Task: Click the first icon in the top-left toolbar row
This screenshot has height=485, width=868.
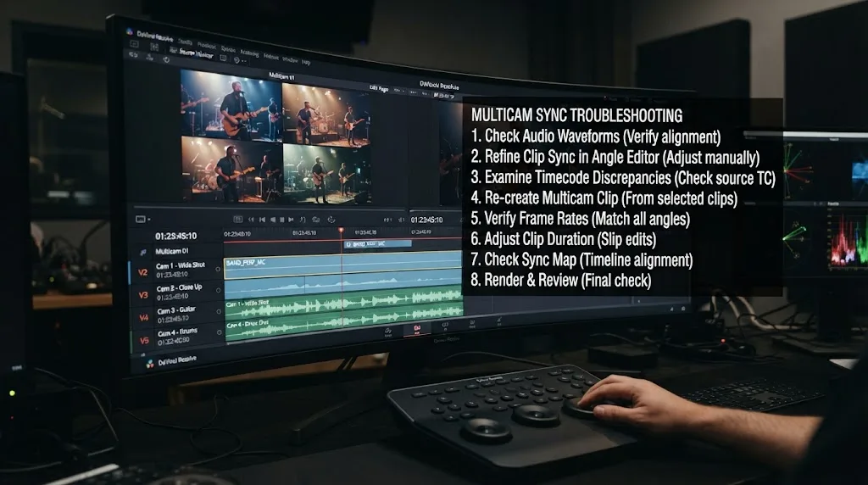Action: tap(135, 43)
